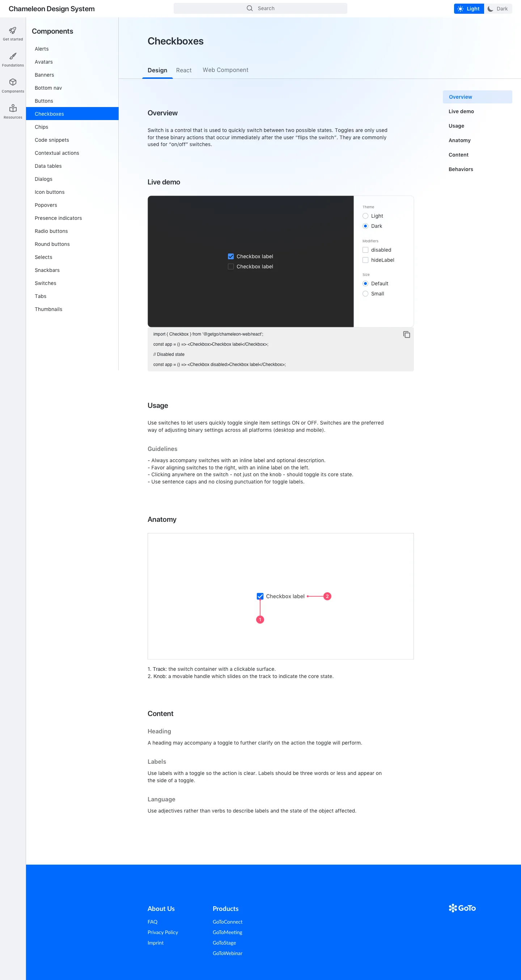Open the Imprint footer link
Screen dimensions: 521x980
pos(155,943)
